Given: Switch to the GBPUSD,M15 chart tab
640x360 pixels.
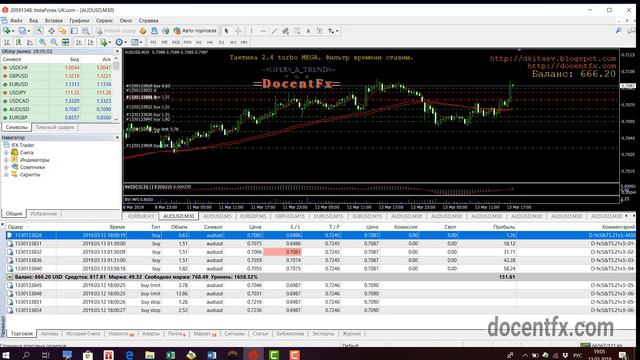Looking at the screenshot, I should pos(290,216).
